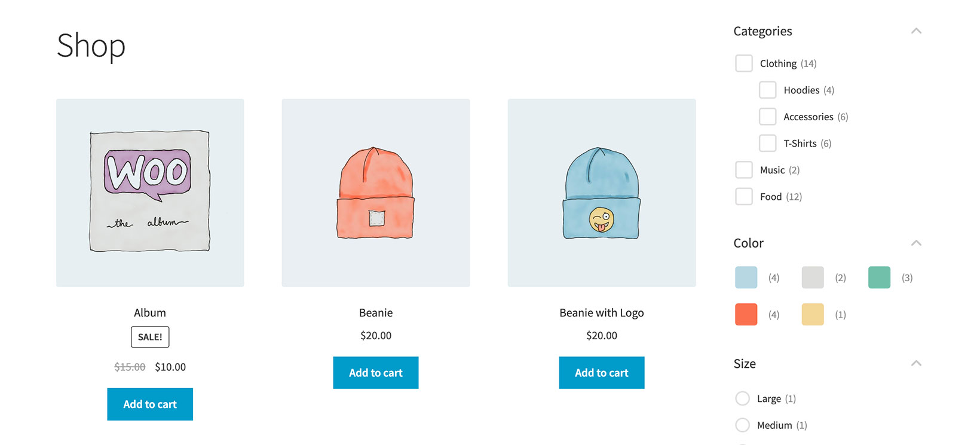
Task: Open the orange Beanie product image
Action: pos(376,193)
